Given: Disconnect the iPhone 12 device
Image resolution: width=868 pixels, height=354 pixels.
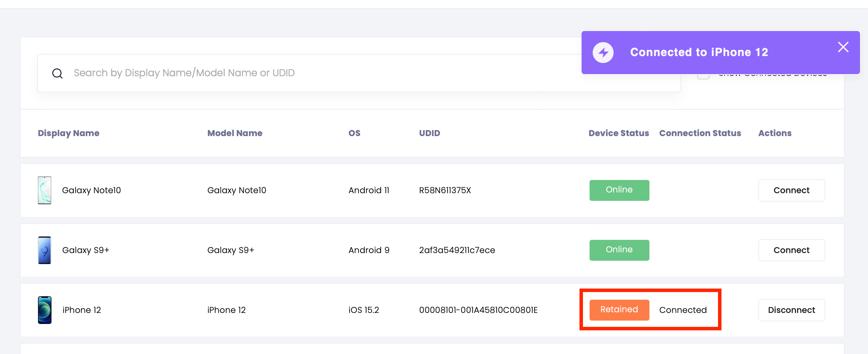Looking at the screenshot, I should coord(791,310).
